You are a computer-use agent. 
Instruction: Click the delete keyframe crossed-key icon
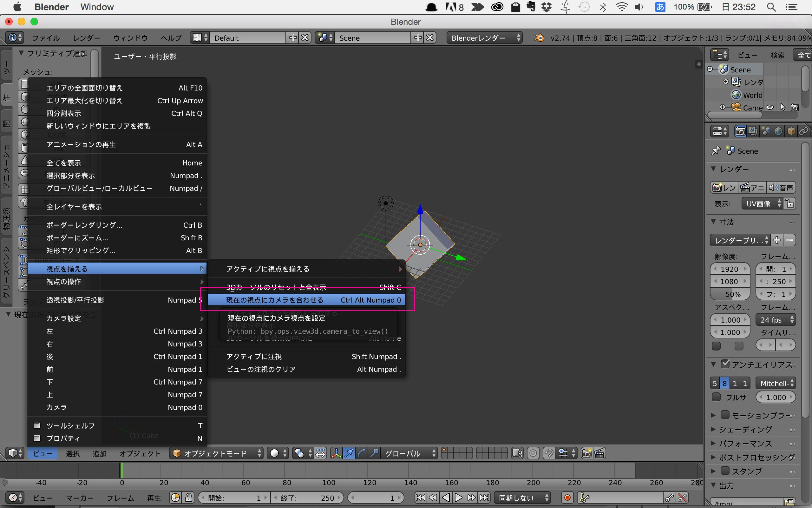[682, 498]
